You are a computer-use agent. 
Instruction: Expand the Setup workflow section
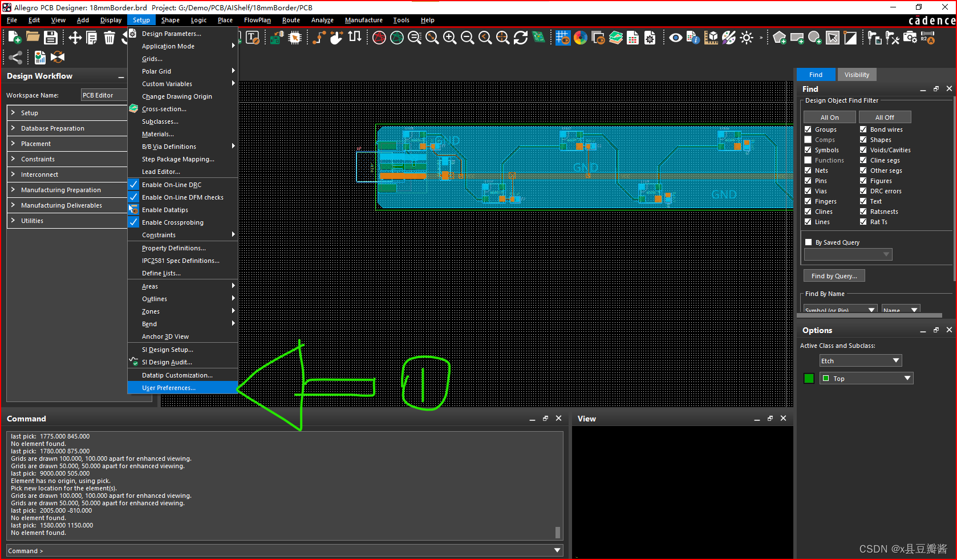(x=13, y=113)
